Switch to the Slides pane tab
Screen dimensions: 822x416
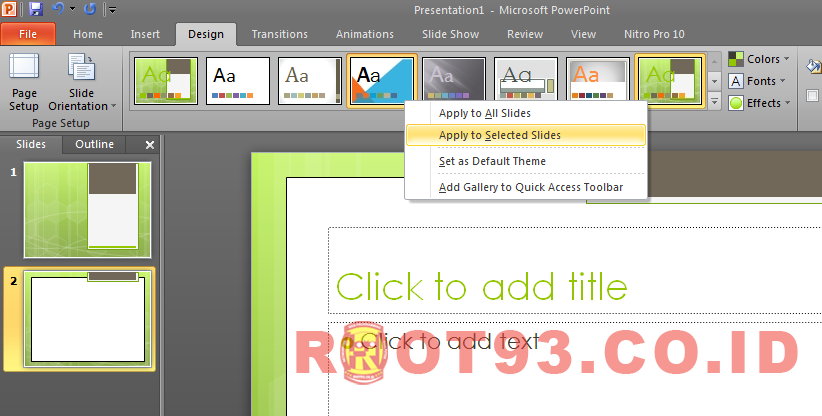31,144
